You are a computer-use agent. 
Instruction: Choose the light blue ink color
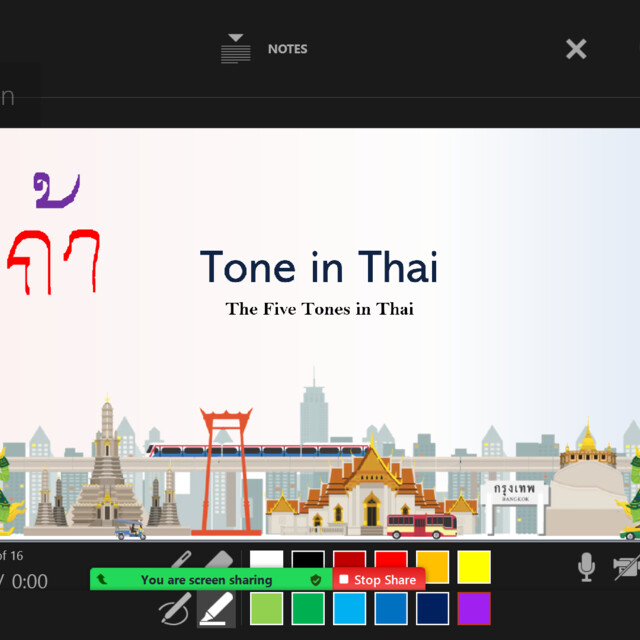[x=349, y=609]
